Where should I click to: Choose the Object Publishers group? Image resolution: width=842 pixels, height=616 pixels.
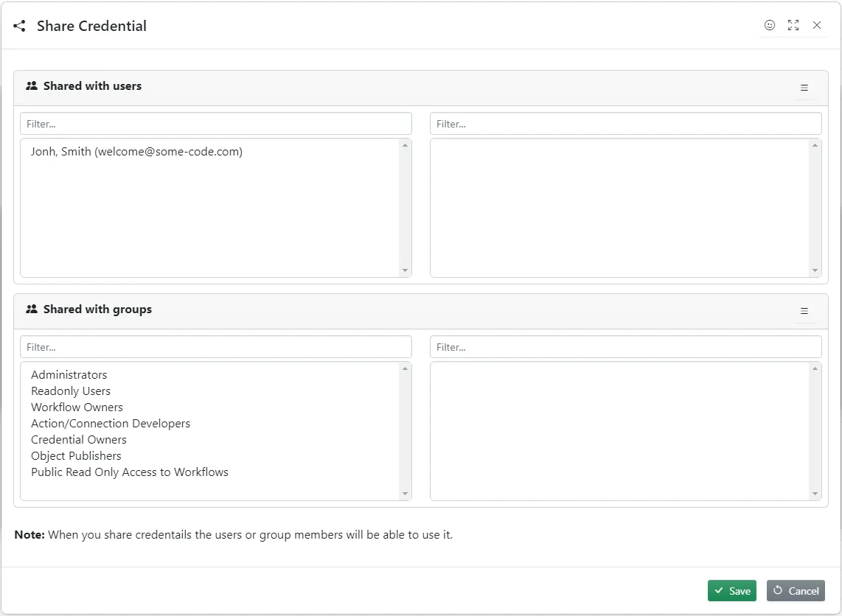[76, 456]
